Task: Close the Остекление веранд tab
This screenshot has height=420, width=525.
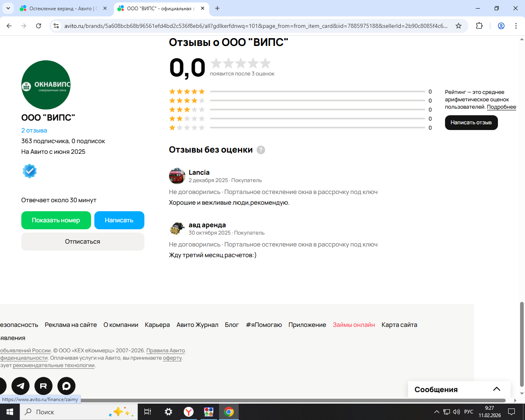Action: click(105, 8)
